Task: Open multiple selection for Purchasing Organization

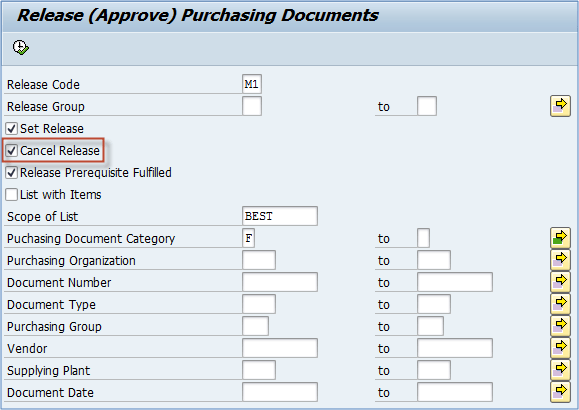Action: click(x=560, y=260)
